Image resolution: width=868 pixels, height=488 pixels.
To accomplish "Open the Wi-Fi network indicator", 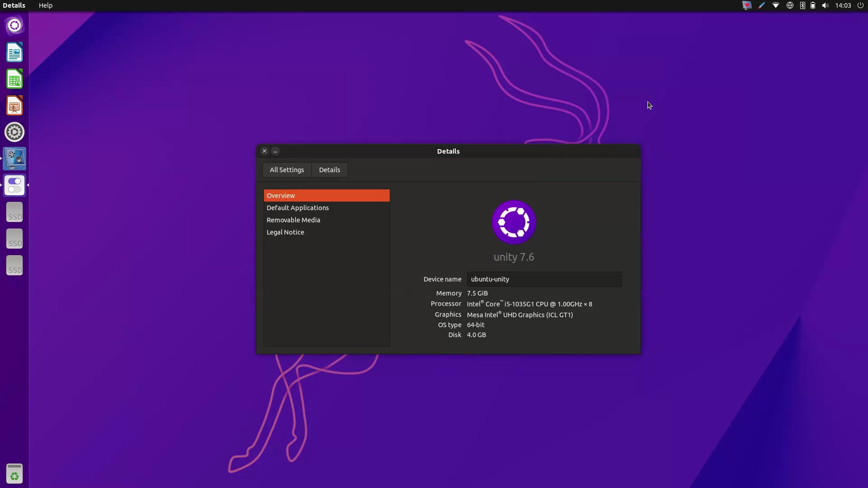I will coord(776,5).
